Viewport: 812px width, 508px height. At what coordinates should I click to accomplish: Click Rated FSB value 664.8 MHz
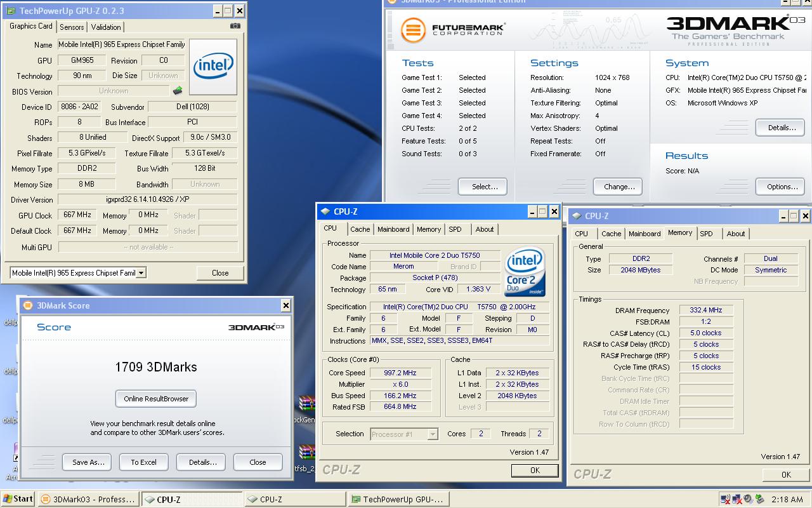[x=400, y=406]
